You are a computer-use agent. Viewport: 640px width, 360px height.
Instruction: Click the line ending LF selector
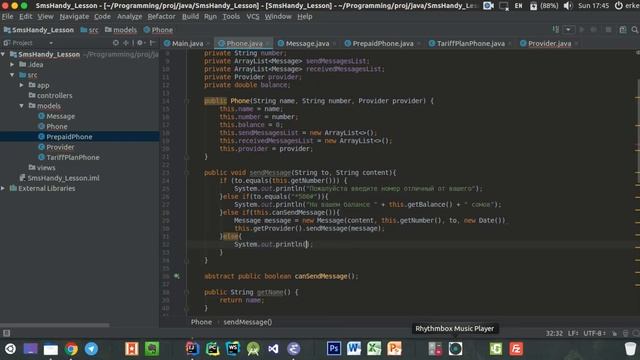coord(573,333)
